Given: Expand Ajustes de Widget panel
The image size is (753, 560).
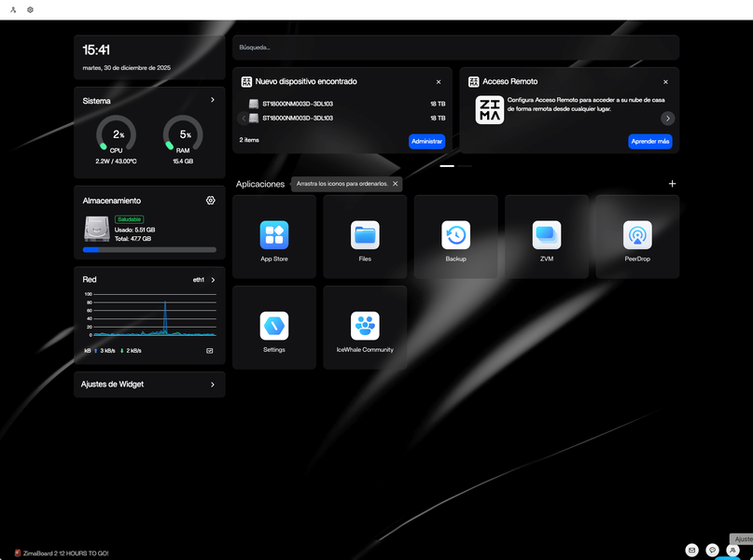Looking at the screenshot, I should pos(213,385).
